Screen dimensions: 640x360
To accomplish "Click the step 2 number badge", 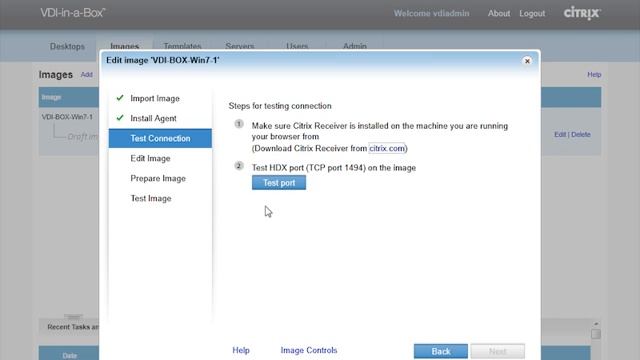I will pyautogui.click(x=239, y=166).
